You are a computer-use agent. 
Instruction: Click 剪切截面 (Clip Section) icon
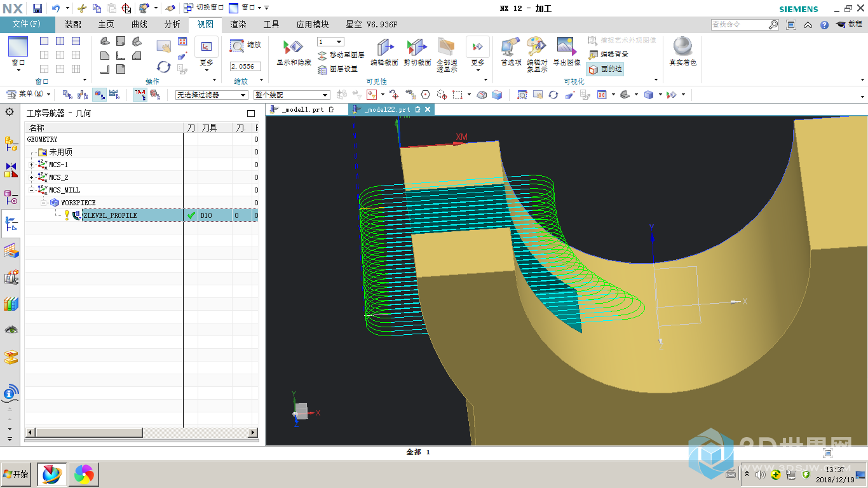click(x=417, y=48)
